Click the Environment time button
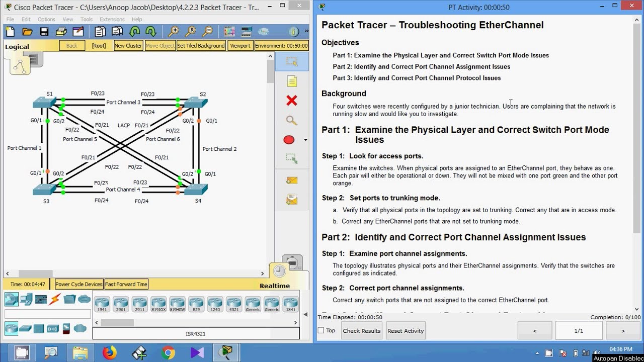Image resolution: width=644 pixels, height=362 pixels. 281,46
